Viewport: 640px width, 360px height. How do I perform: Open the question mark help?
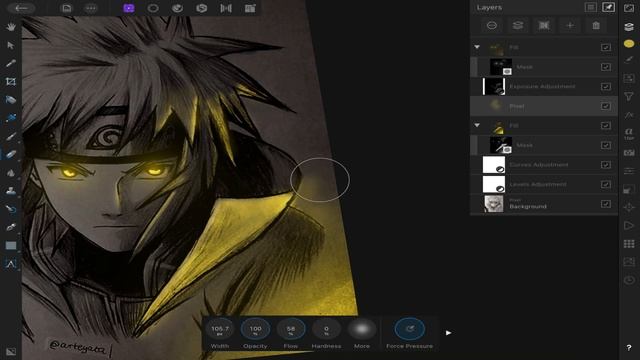629,348
